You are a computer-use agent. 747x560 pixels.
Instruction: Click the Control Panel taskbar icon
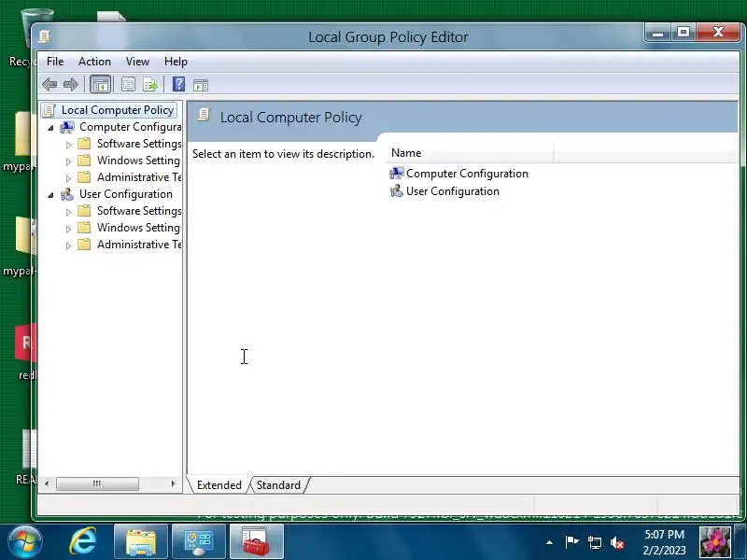(x=199, y=542)
